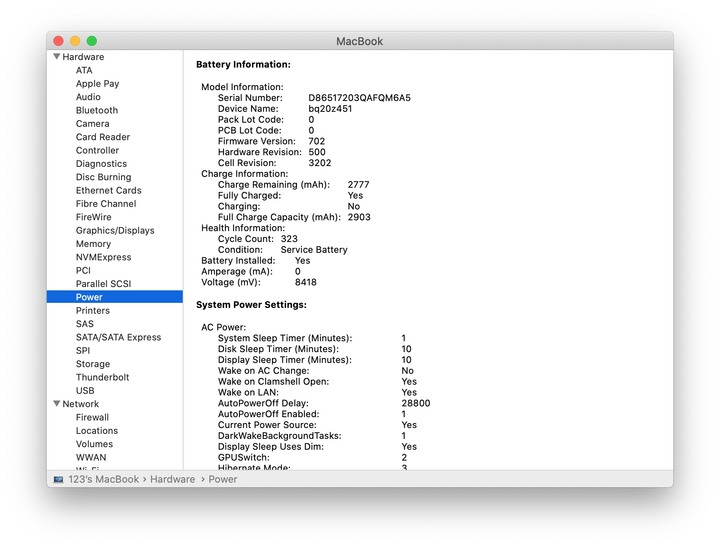Choose Fibre Channel in the sidebar

pos(106,203)
